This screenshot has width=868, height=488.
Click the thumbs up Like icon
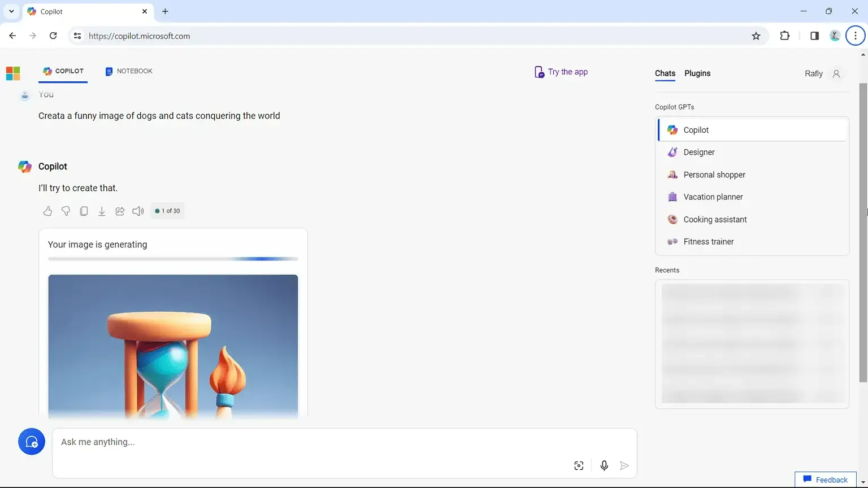click(x=47, y=211)
